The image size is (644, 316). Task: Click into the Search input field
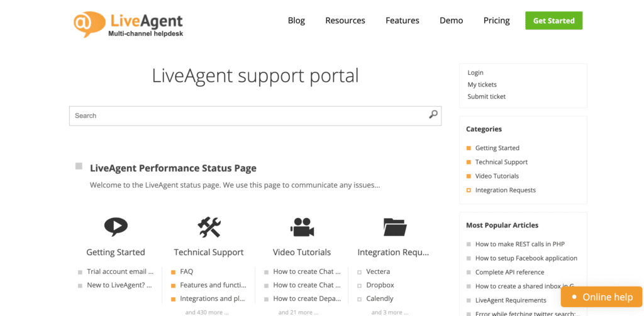tap(255, 116)
